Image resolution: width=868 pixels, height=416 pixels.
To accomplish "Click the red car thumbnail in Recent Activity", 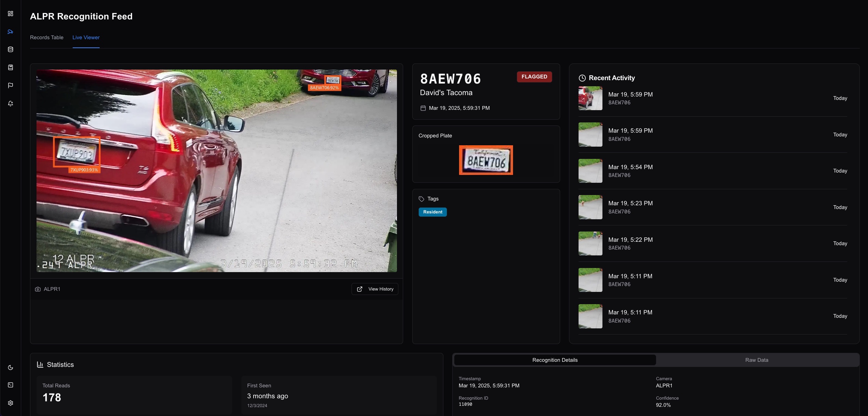I will 590,98.
